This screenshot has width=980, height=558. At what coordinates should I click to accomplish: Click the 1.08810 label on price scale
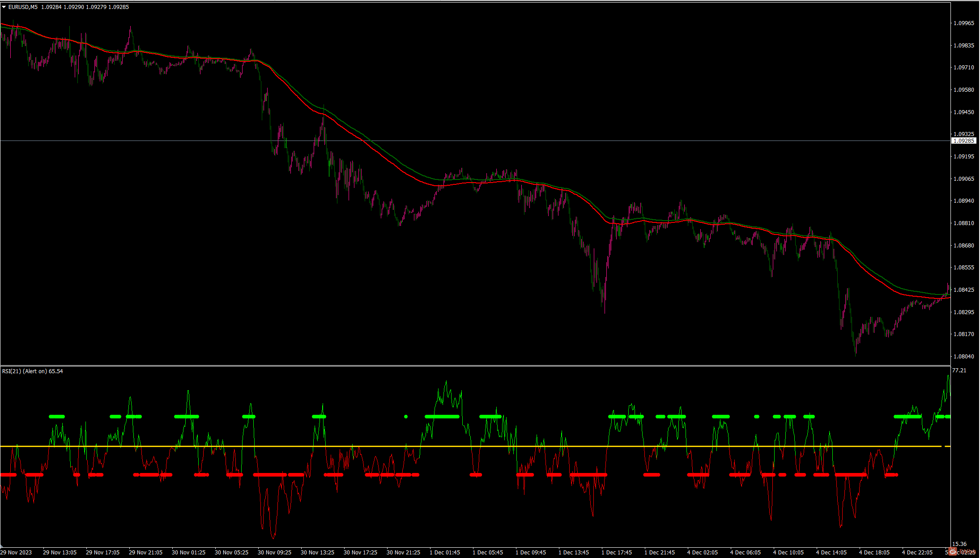click(963, 223)
